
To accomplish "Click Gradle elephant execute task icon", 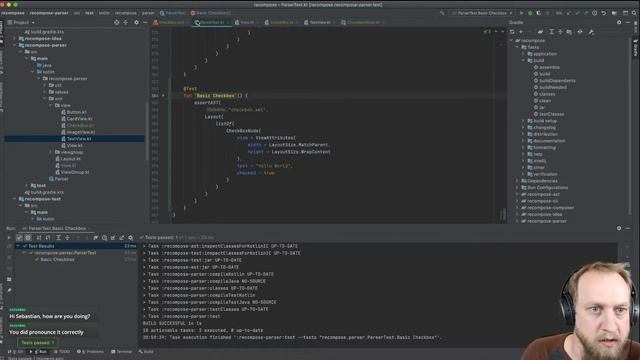I will point(540,32).
